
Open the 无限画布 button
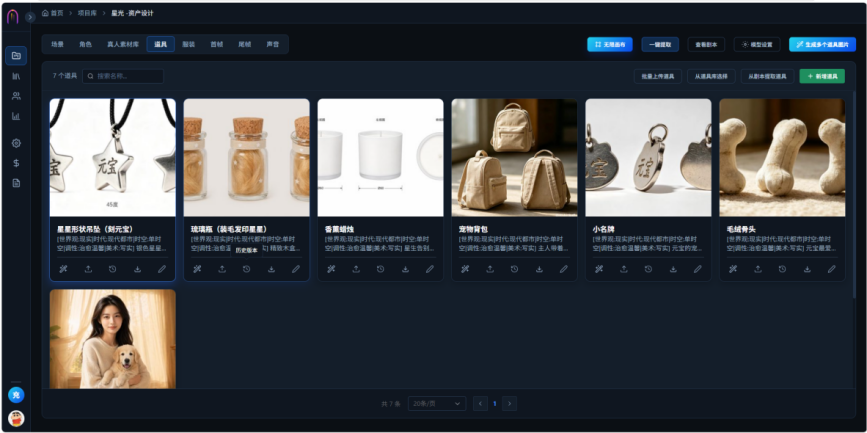click(610, 45)
